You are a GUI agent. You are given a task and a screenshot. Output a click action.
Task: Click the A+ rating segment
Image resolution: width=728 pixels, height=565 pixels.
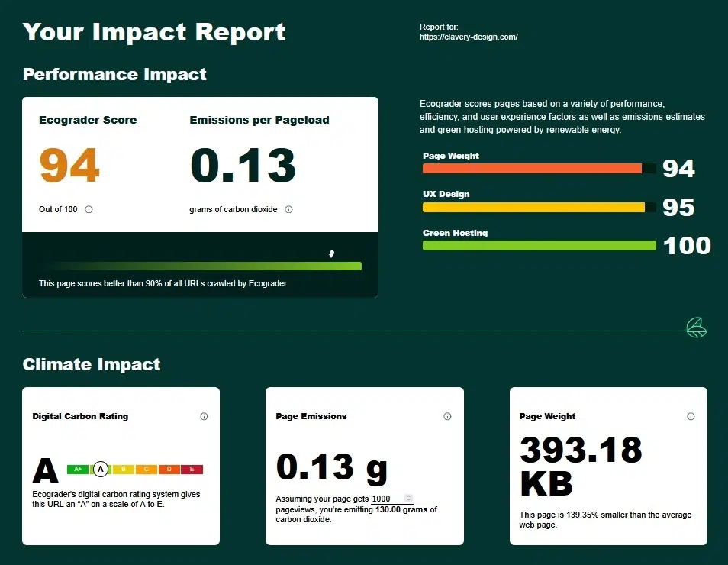pos(78,470)
